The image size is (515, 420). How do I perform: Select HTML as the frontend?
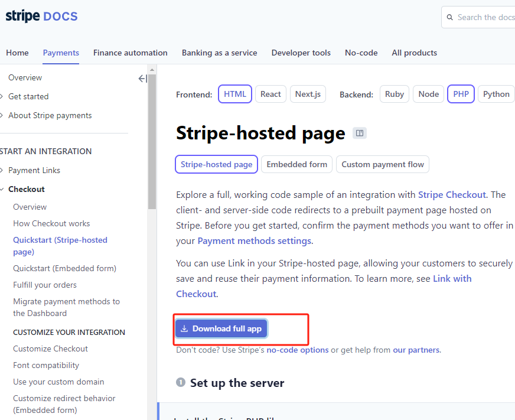235,94
